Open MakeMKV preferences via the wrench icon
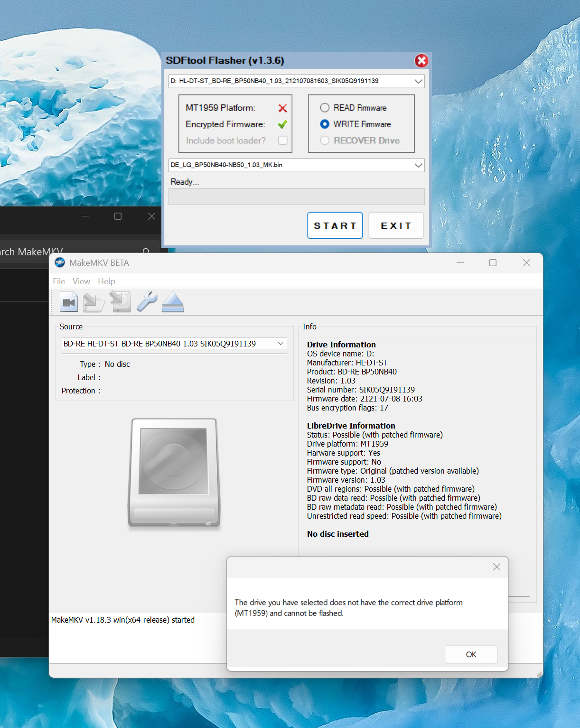Viewport: 580px width, 728px height. 146,301
